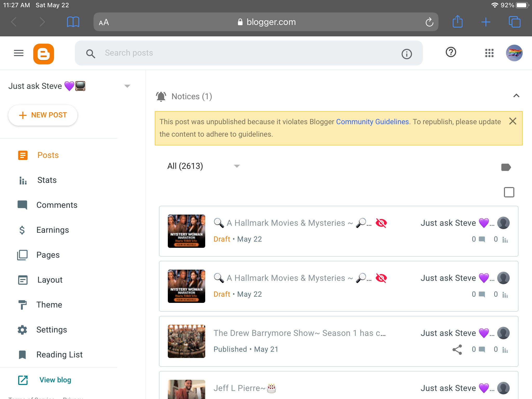The width and height of the screenshot is (532, 399).
Task: Collapse the Notices section chevron
Action: (x=516, y=96)
